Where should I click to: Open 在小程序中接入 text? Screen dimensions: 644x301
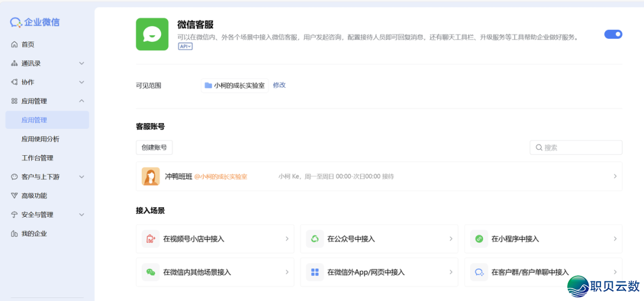(515, 239)
